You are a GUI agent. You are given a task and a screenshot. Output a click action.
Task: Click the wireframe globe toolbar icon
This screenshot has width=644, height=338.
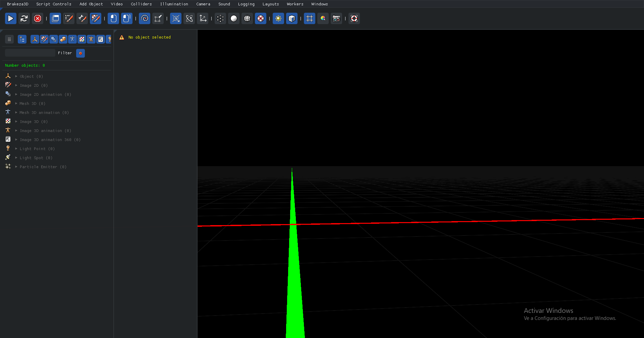(247, 18)
